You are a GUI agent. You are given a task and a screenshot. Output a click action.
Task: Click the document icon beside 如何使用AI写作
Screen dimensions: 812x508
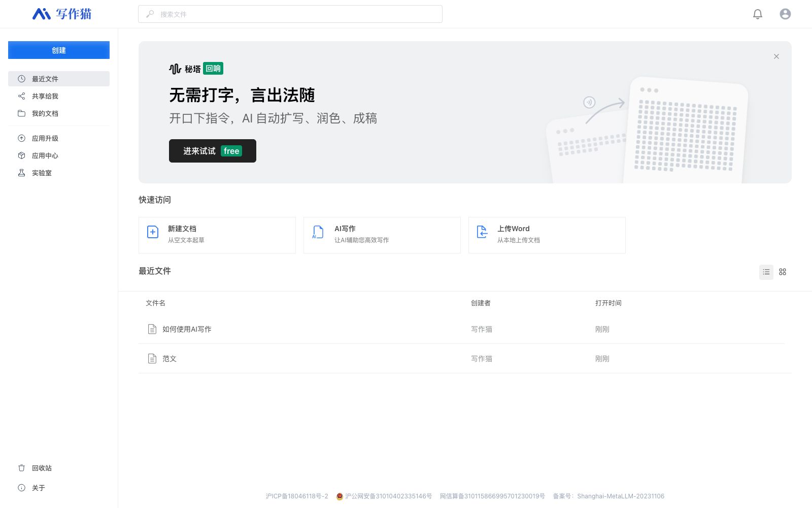click(152, 329)
